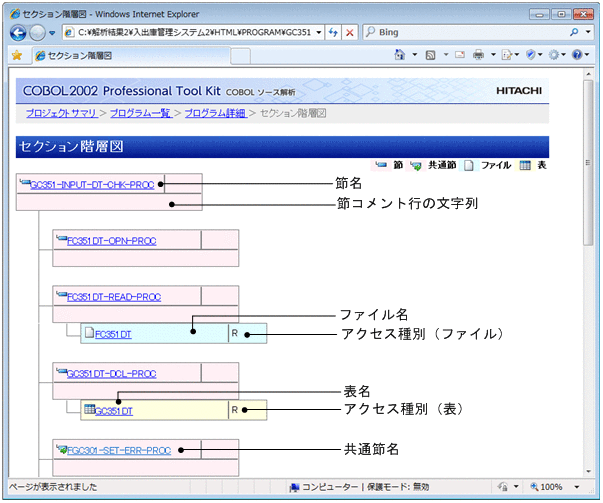The height and width of the screenshot is (503, 603).
Task: Click the RSS feeds icon
Action: pyautogui.click(x=430, y=55)
